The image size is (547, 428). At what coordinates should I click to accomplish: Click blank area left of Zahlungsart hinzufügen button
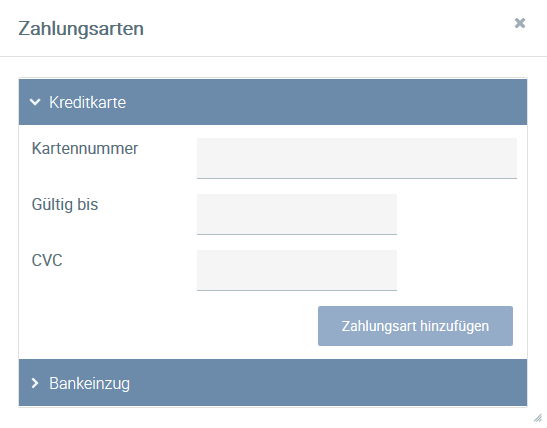167,326
